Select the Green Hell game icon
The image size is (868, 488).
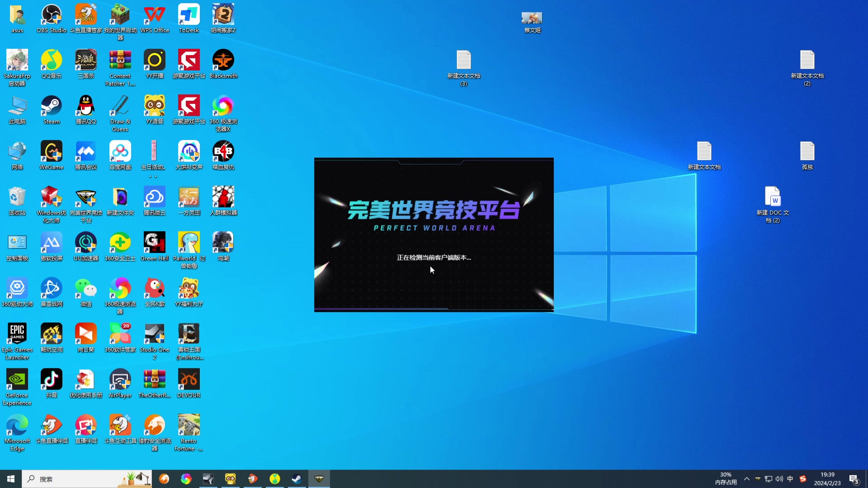155,247
